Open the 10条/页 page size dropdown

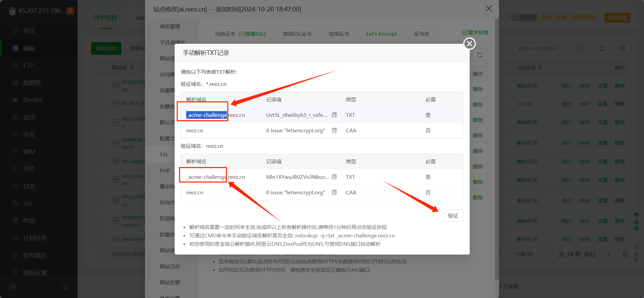530,254
